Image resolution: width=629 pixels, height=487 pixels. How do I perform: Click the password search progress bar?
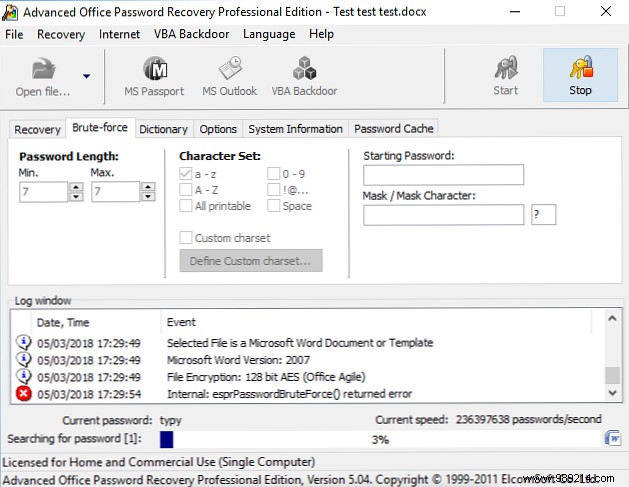381,440
